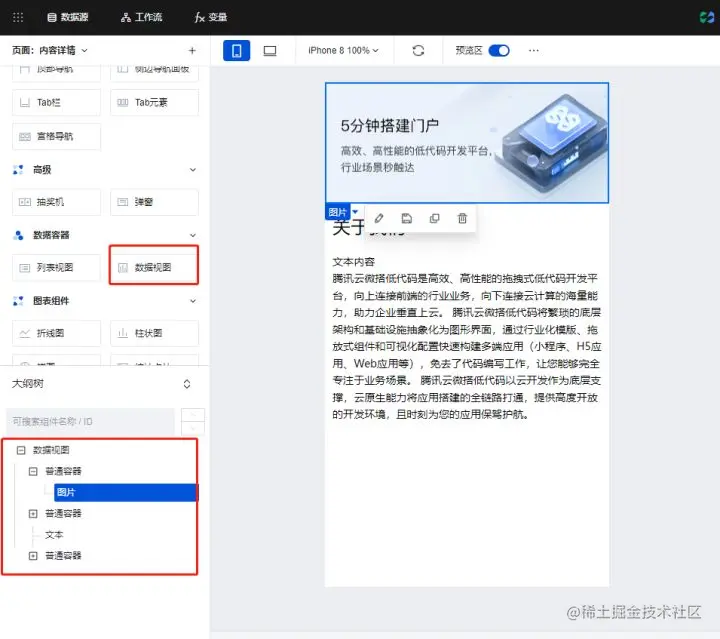Click the 数据视图 component icon in palette
The width and height of the screenshot is (720, 639).
123,268
